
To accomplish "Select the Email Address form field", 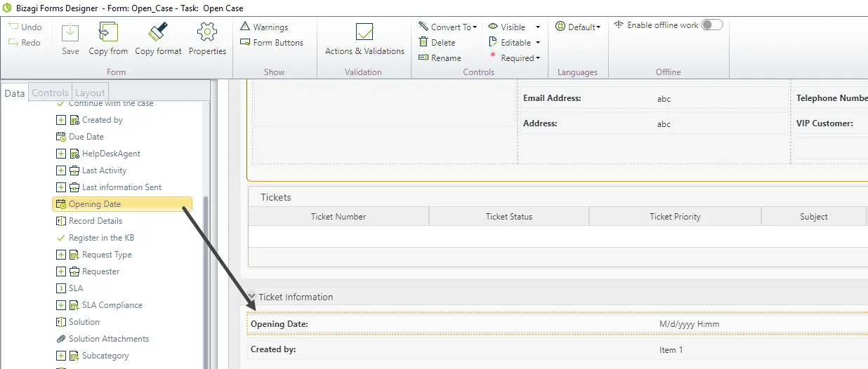I will point(655,98).
